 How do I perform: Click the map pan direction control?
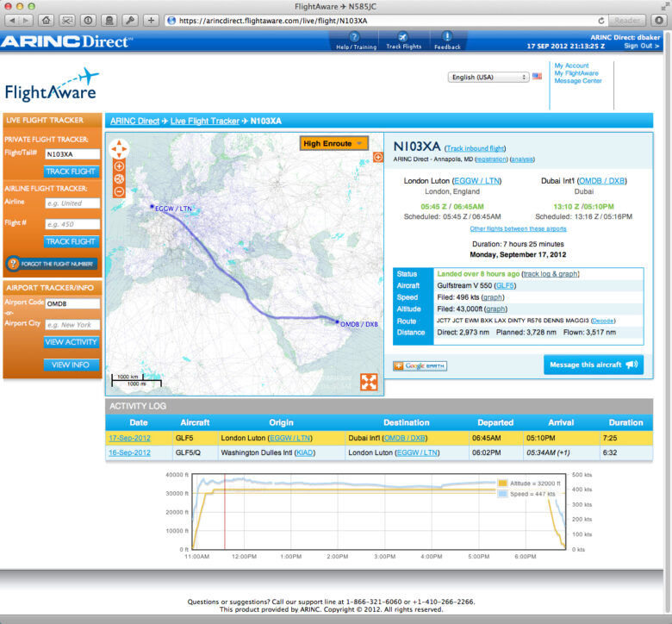(119, 148)
